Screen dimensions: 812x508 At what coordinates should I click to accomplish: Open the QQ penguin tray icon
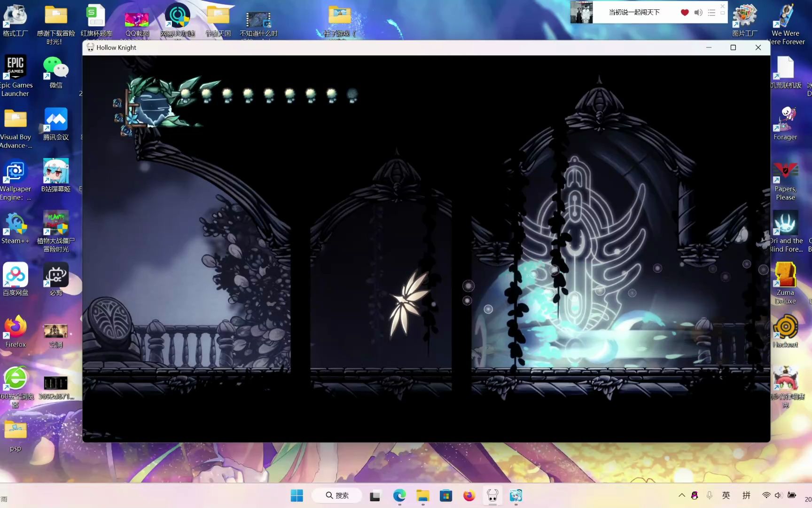click(x=695, y=495)
